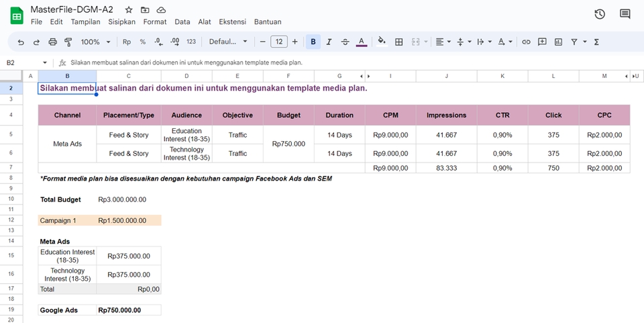The width and height of the screenshot is (644, 323).
Task: Click the merge cells icon
Action: click(x=416, y=42)
